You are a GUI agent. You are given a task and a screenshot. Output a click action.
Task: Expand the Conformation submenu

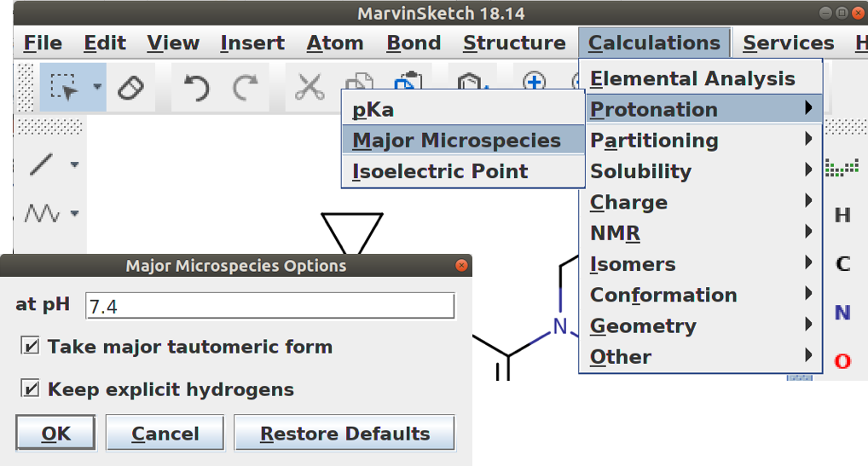click(700, 295)
